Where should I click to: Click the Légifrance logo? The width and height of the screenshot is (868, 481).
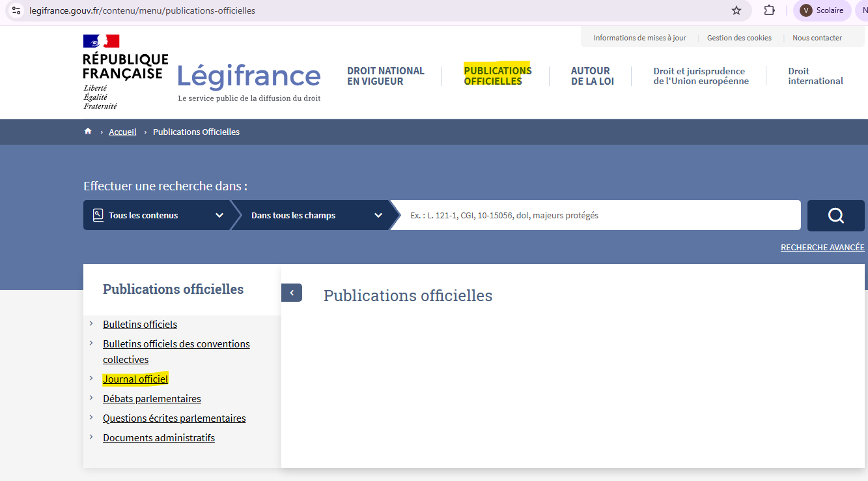248,76
